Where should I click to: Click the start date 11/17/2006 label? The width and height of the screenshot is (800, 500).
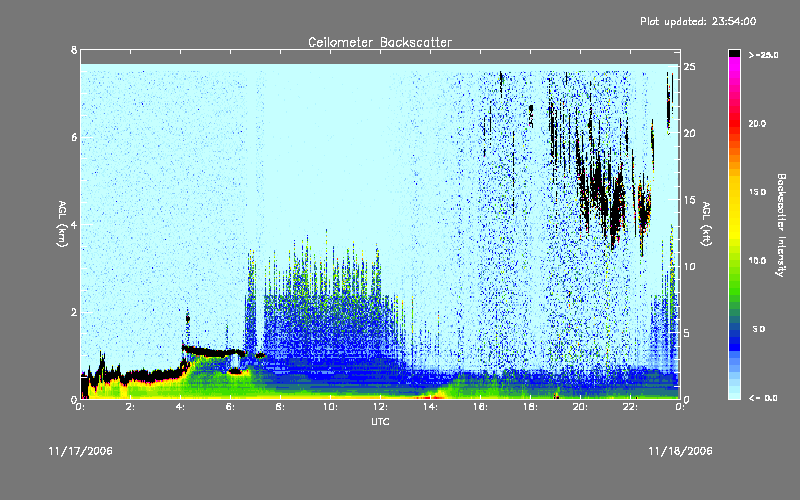click(x=81, y=451)
